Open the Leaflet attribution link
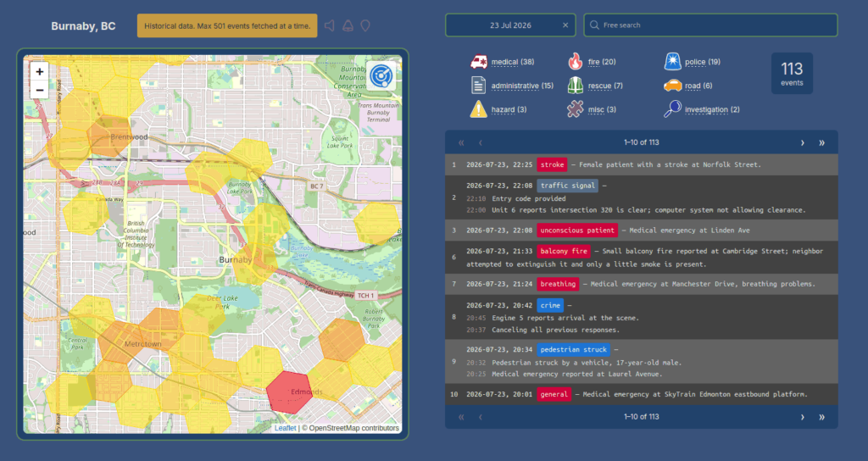 [x=285, y=428]
